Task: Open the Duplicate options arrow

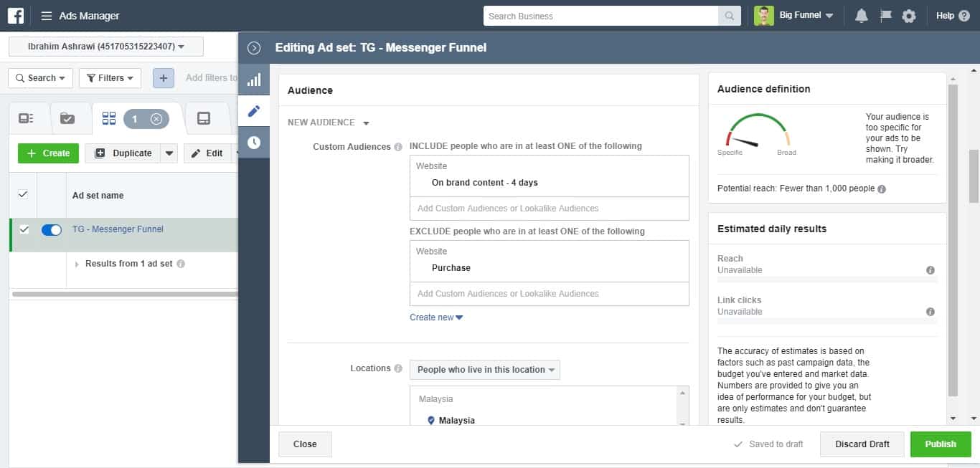Action: pos(169,153)
